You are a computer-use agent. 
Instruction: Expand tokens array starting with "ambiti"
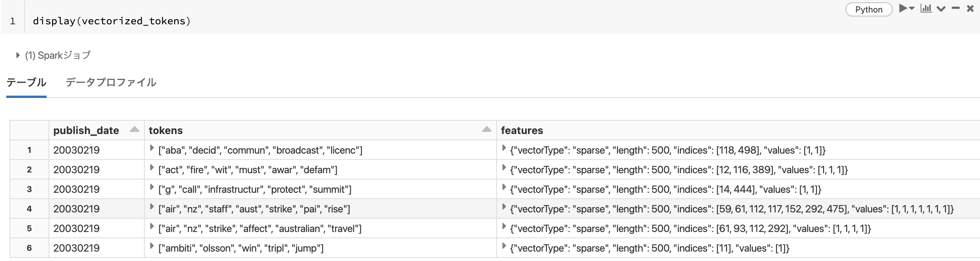[x=152, y=246]
